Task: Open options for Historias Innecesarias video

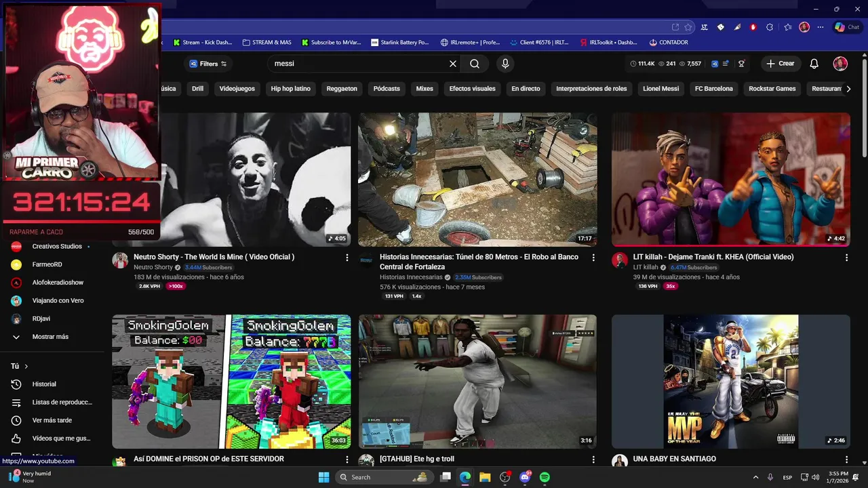Action: pyautogui.click(x=593, y=258)
